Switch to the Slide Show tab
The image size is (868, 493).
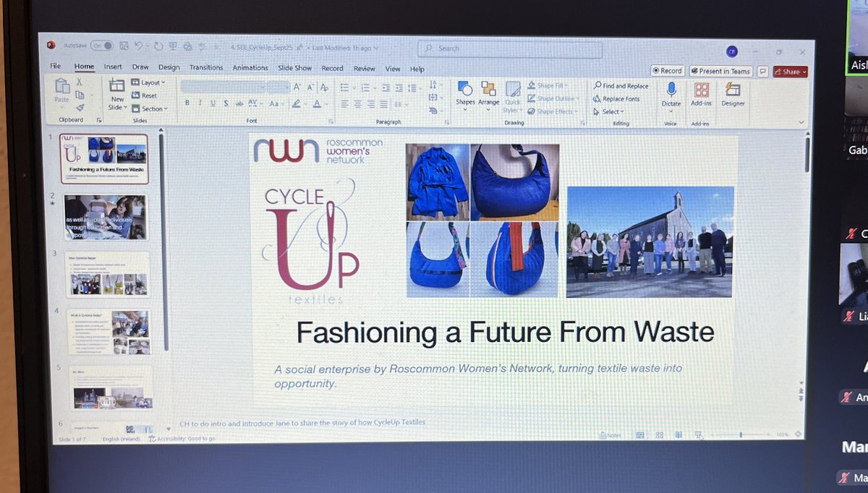[x=294, y=68]
